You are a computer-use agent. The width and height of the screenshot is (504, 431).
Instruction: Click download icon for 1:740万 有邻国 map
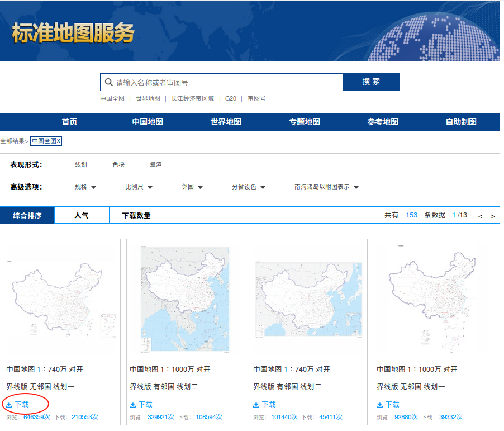tap(256, 405)
